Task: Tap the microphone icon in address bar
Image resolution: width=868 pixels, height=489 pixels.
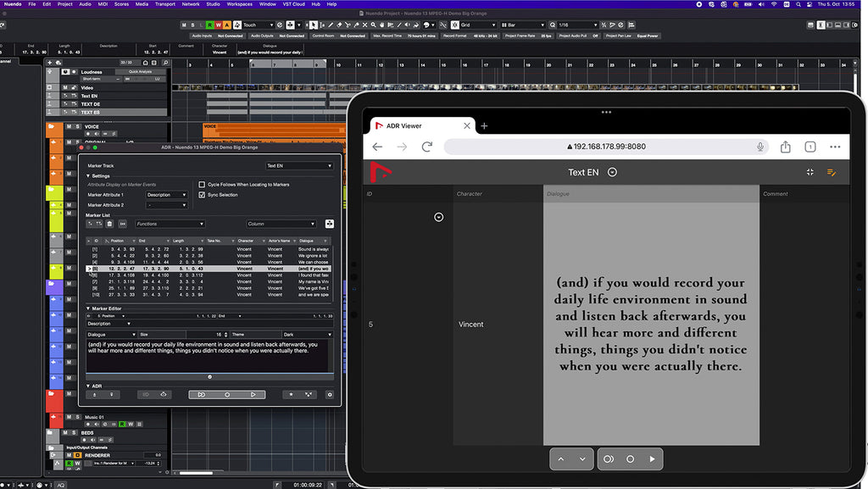Action: [x=760, y=147]
